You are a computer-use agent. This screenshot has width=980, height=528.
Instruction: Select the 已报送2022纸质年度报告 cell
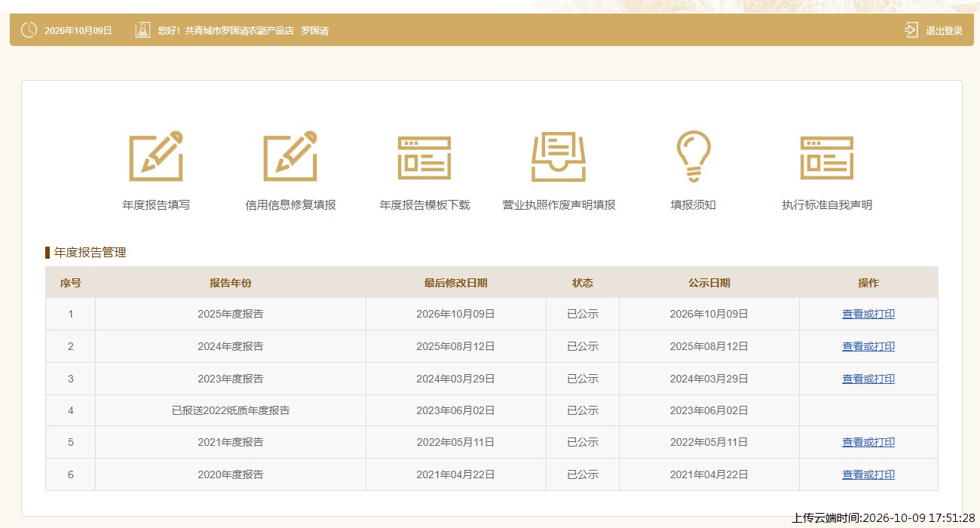click(231, 410)
